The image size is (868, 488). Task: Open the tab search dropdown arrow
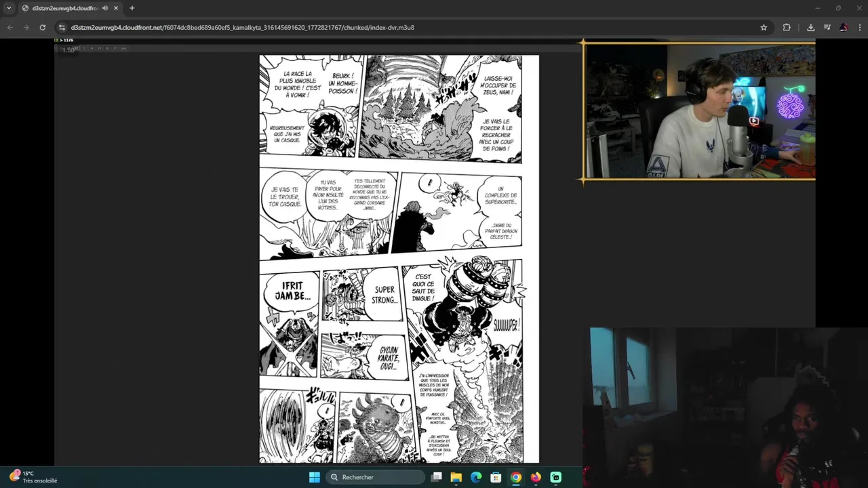pos(9,8)
